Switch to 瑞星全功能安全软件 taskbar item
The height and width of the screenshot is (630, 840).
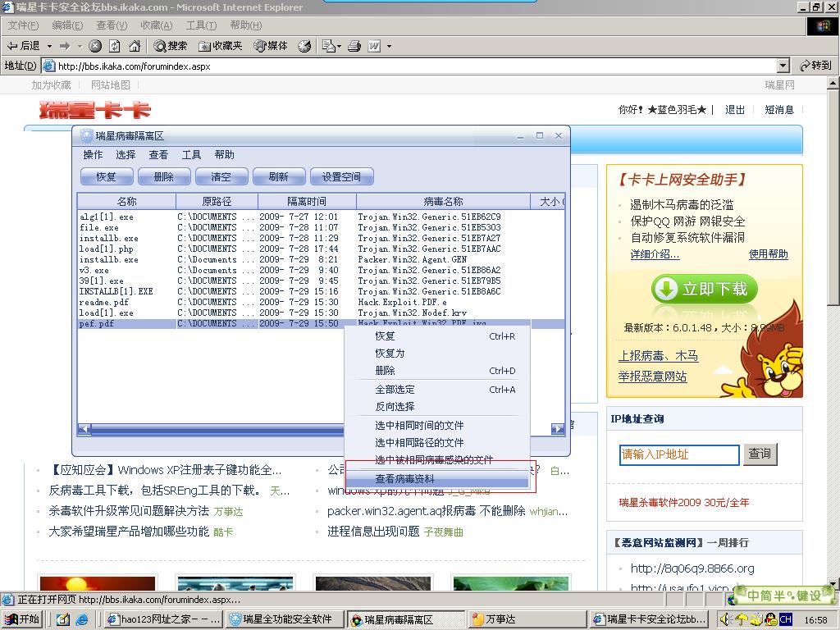pyautogui.click(x=285, y=619)
